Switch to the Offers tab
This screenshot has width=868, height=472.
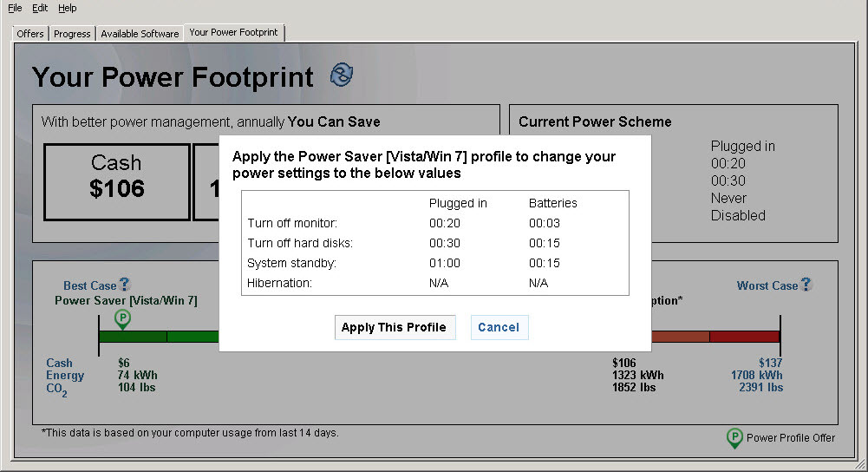[30, 34]
